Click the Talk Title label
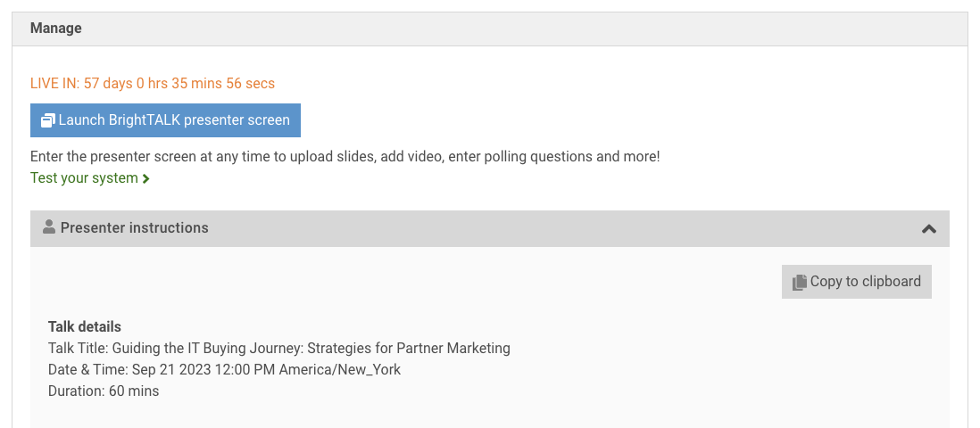The height and width of the screenshot is (428, 980). [x=79, y=348]
